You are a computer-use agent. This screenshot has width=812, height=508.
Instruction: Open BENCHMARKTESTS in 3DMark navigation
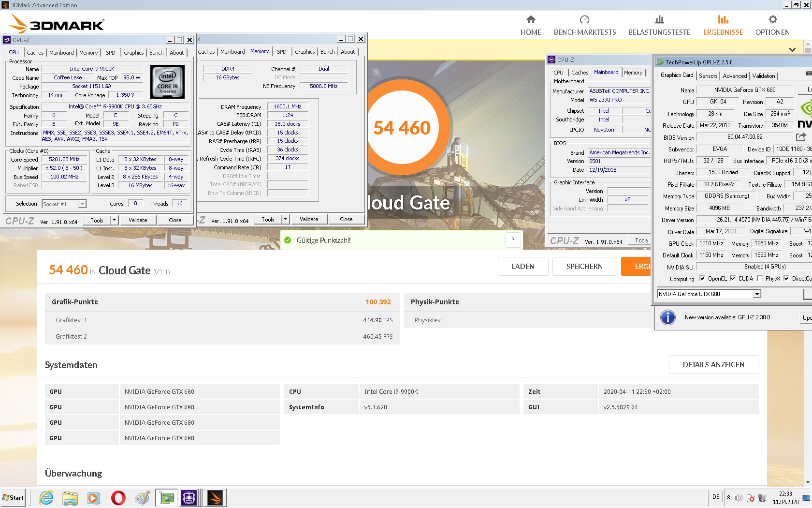click(x=585, y=26)
